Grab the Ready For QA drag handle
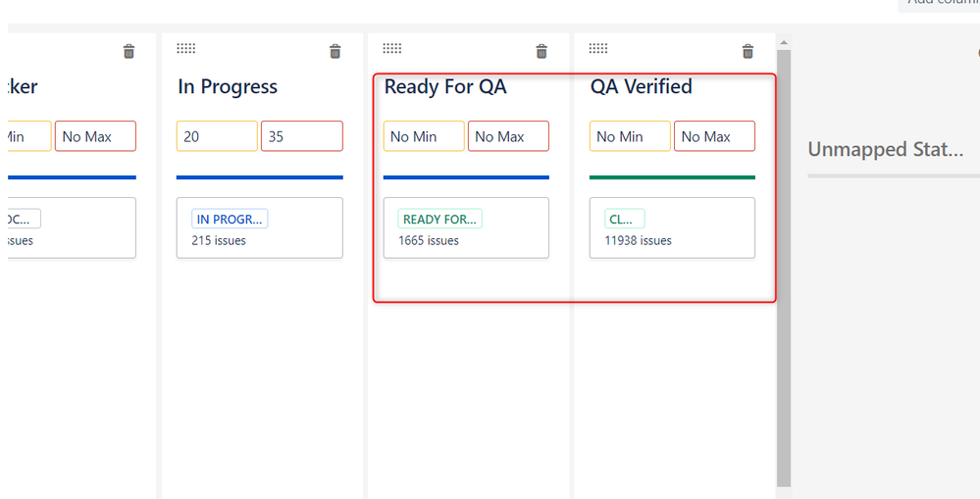 pos(391,48)
